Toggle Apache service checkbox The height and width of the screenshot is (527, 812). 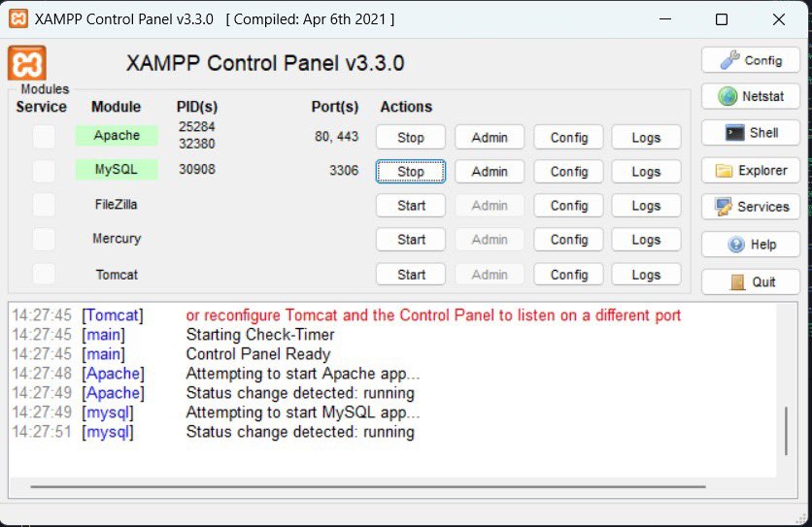click(x=44, y=137)
